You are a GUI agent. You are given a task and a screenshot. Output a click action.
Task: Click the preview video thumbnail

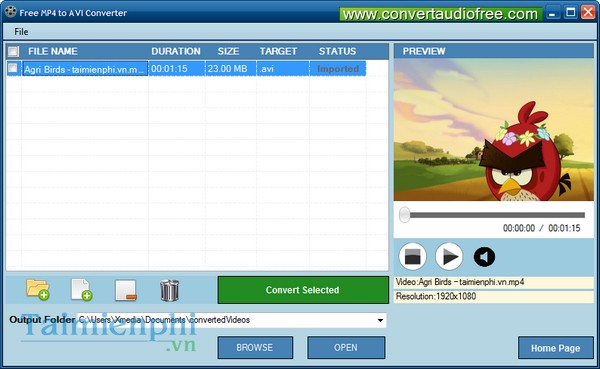494,130
